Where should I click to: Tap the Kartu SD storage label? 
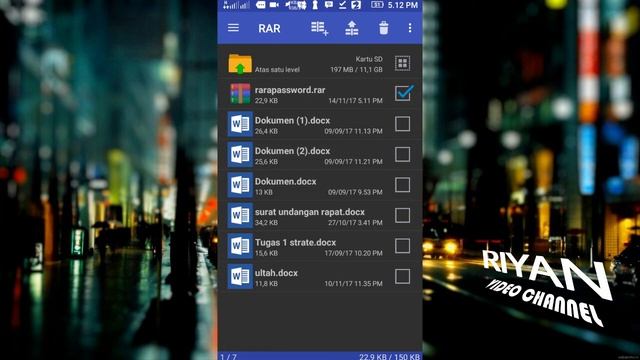[369, 59]
